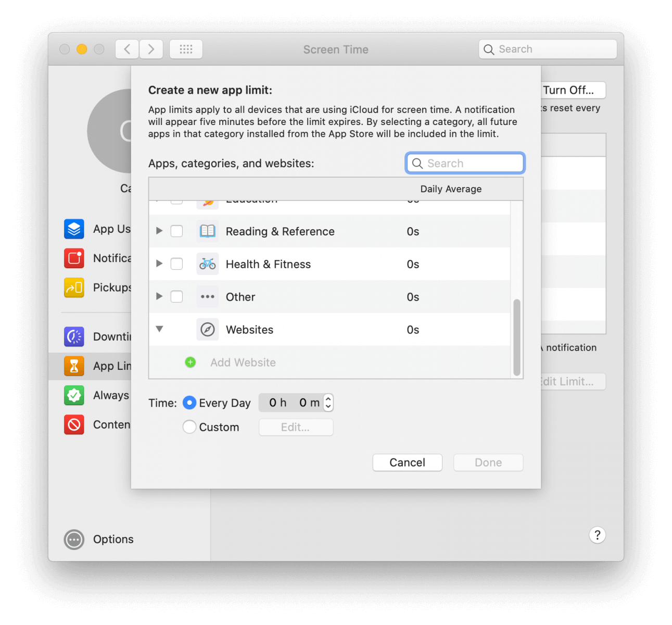This screenshot has width=672, height=625.
Task: Expand the Health & Fitness category
Action: [x=159, y=264]
